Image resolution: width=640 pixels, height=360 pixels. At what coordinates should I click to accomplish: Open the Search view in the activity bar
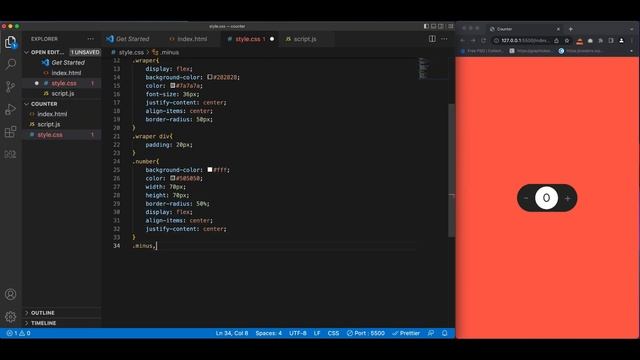click(x=11, y=64)
